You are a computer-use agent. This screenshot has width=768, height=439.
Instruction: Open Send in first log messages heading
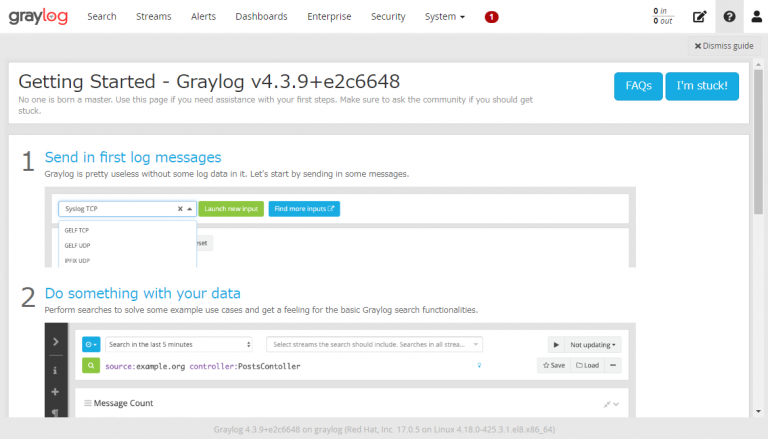[133, 157]
